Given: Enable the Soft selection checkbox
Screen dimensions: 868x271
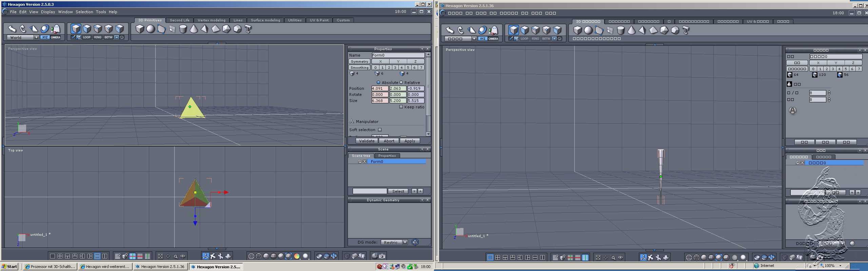Looking at the screenshot, I should pyautogui.click(x=380, y=130).
